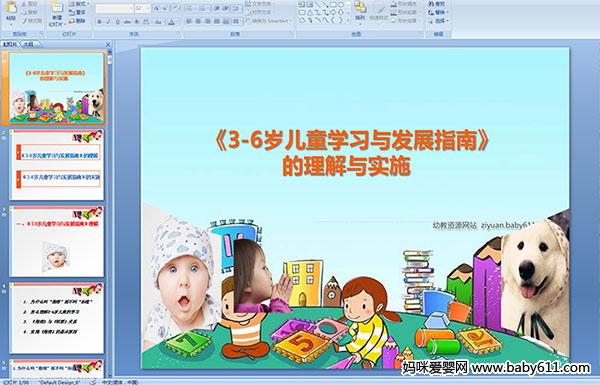Expand the Layout dropdown in Slides group
The height and width of the screenshot is (385, 600).
78,4
